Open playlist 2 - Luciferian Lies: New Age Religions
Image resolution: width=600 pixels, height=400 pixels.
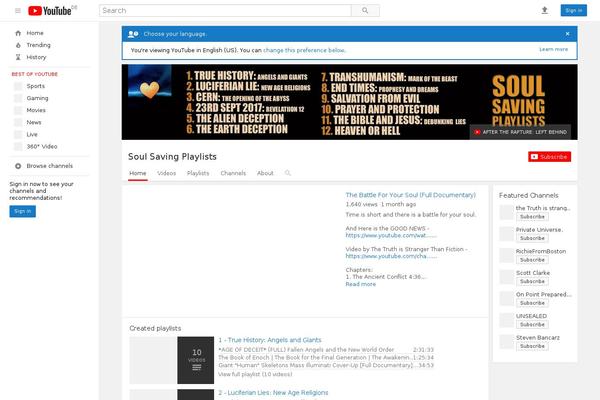tap(273, 393)
